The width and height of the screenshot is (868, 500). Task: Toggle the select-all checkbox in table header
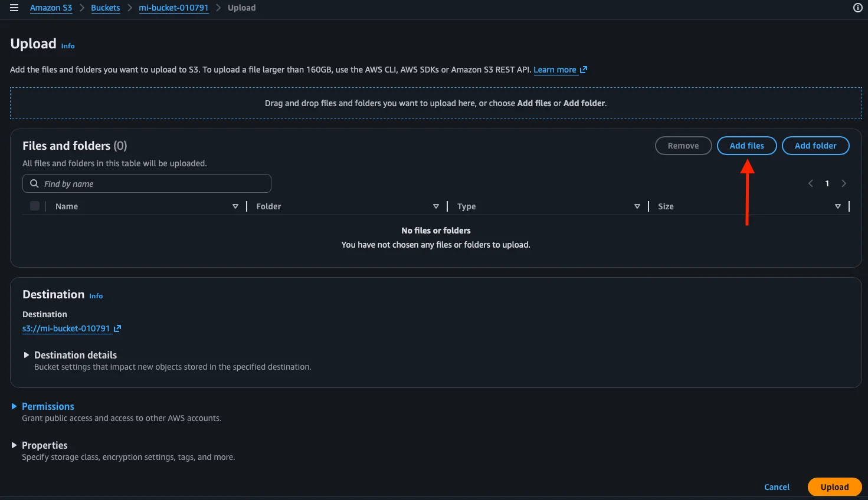35,206
